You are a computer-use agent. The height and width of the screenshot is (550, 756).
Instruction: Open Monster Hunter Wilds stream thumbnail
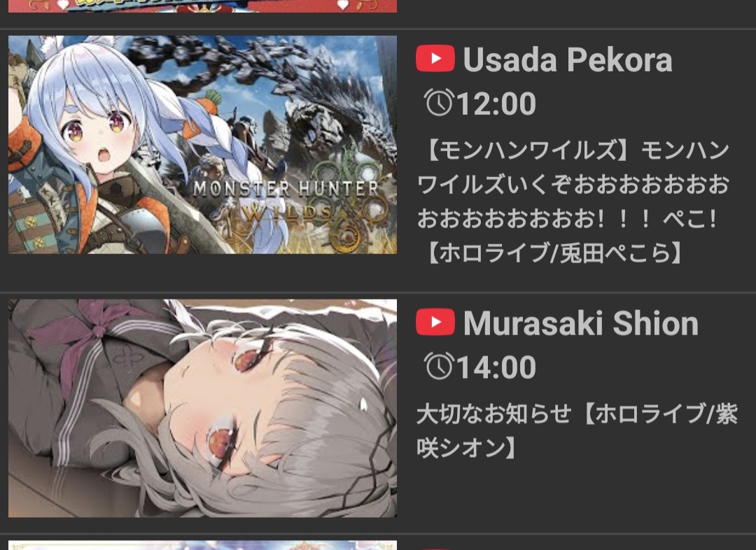[202, 145]
